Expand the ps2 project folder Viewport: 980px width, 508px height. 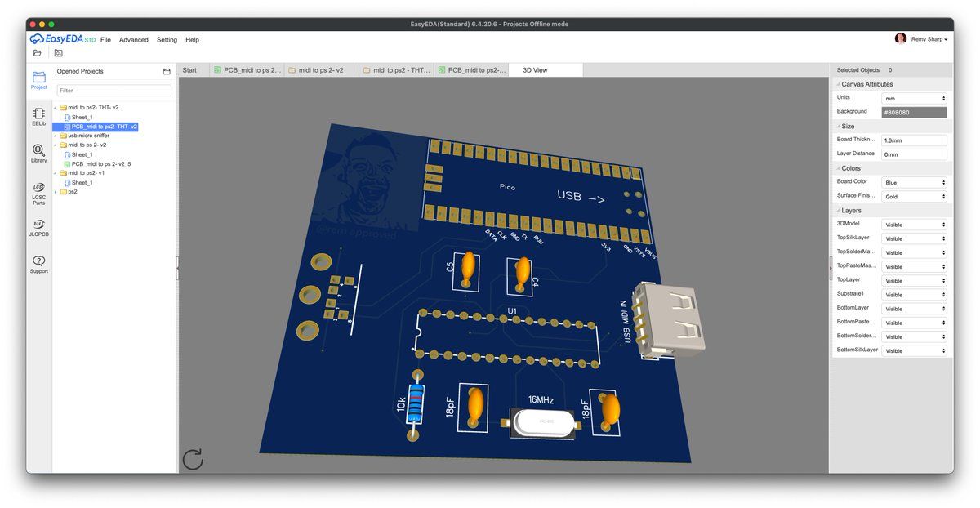(56, 192)
